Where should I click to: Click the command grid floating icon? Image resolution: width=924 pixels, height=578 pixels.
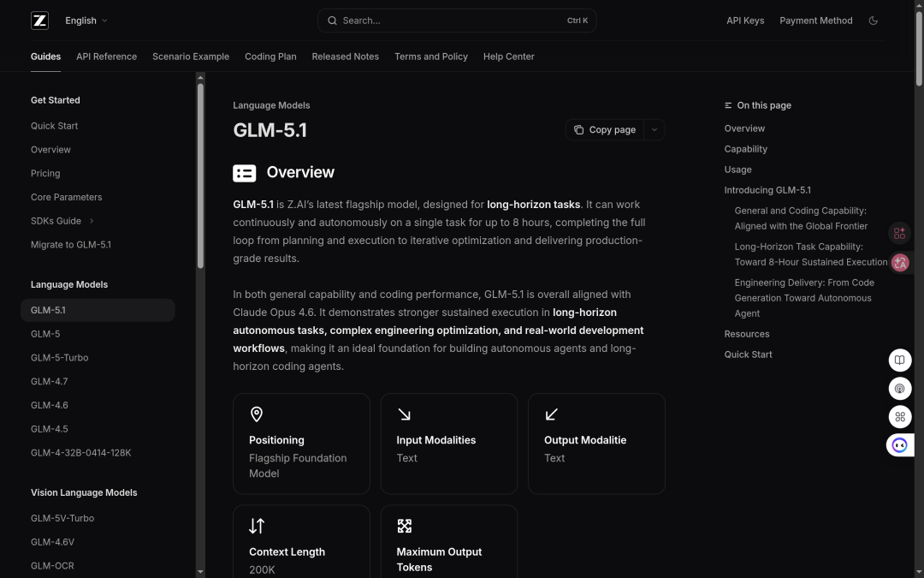899,417
